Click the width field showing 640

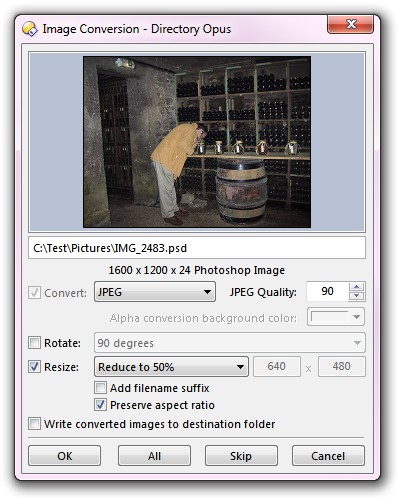[277, 366]
